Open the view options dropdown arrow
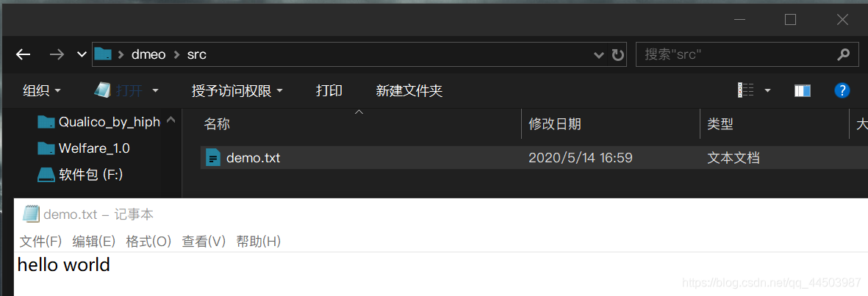868x296 pixels. coord(768,90)
